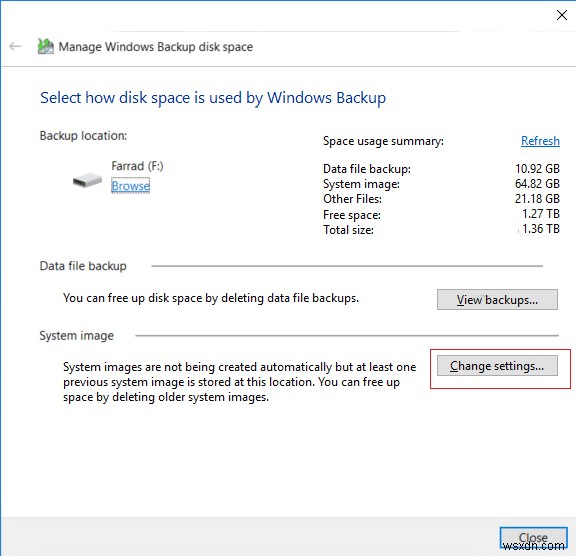576x556 pixels.
Task: Click the 'Backup location:' label
Action: [x=83, y=136]
